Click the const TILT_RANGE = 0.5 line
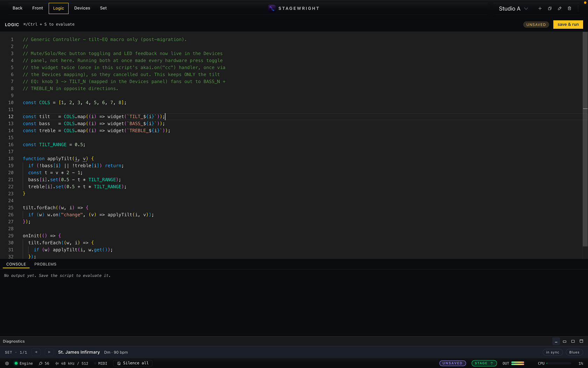The width and height of the screenshot is (588, 368). click(54, 145)
